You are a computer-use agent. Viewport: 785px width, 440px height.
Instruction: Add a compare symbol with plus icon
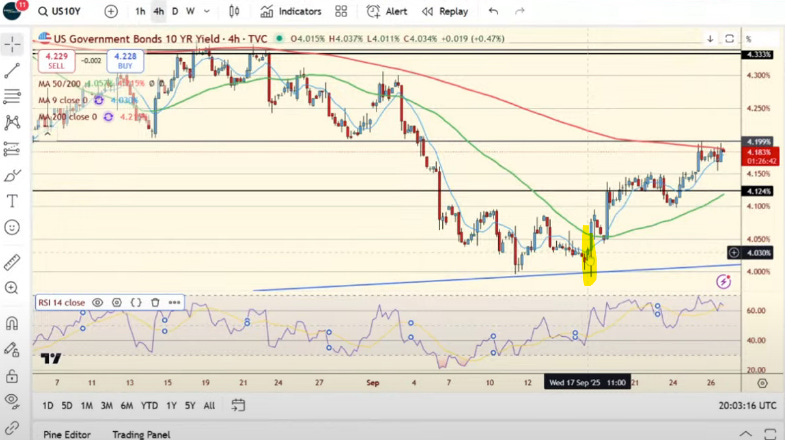(111, 11)
